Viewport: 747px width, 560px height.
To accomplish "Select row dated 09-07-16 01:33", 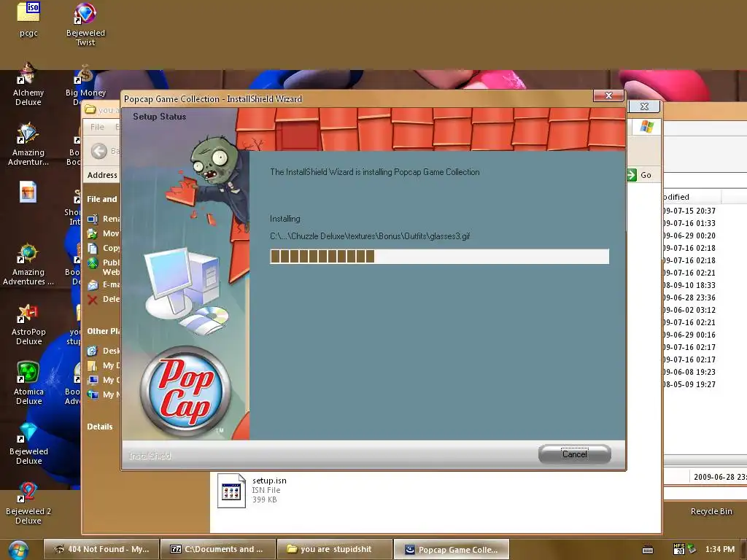I will [x=689, y=223].
